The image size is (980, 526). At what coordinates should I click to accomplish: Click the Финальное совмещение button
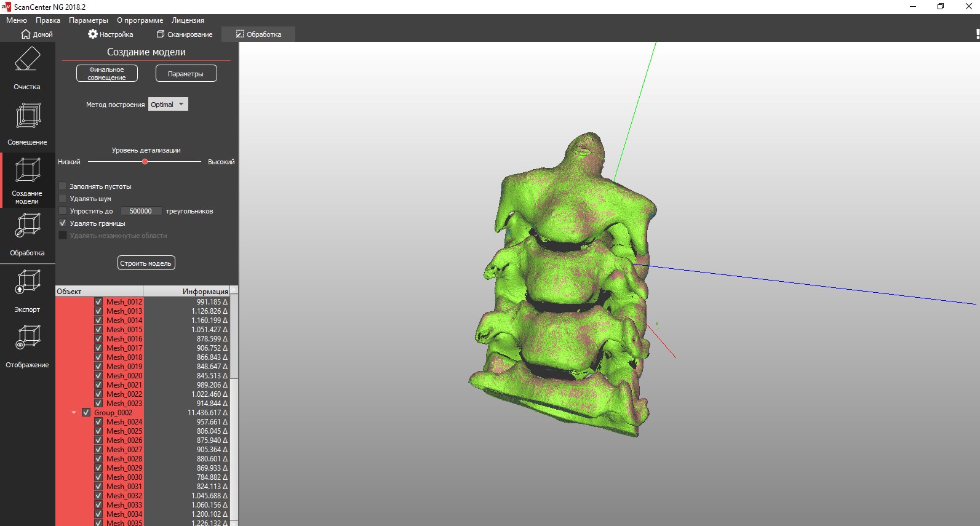click(107, 74)
